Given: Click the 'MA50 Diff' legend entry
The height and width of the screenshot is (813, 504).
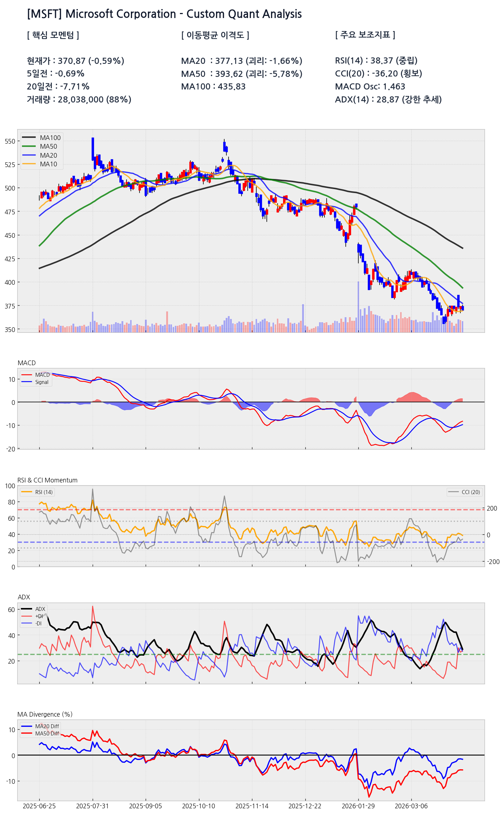Looking at the screenshot, I should [40, 734].
